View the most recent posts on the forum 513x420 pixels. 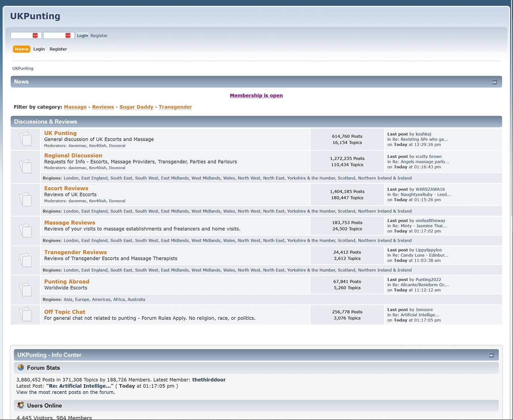(66, 392)
